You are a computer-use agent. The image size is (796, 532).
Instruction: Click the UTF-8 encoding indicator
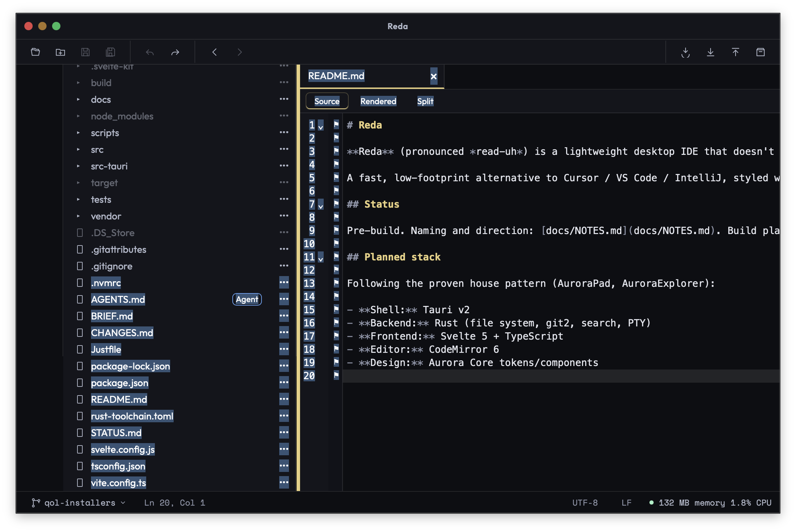coord(585,503)
